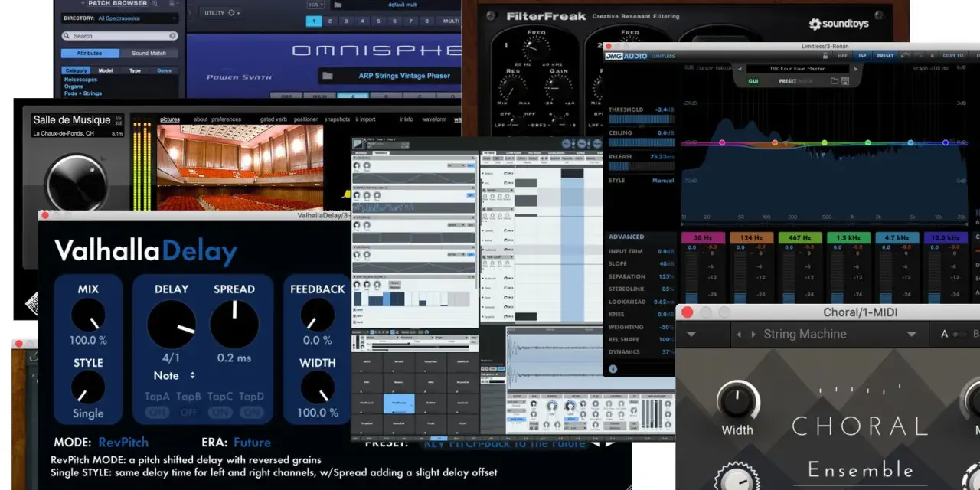Open the default multi folder icon in Omnisphere
980x490 pixels.
click(x=338, y=5)
